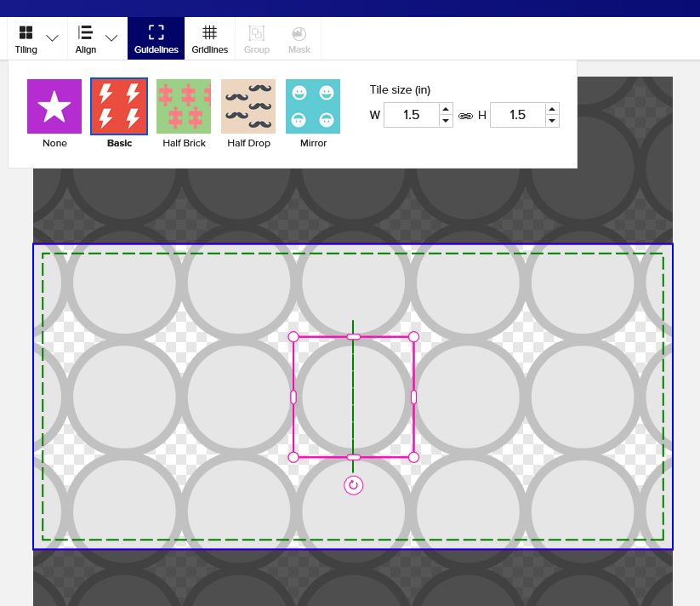700x606 pixels.
Task: Increase tile width with up arrow
Action: point(446,109)
